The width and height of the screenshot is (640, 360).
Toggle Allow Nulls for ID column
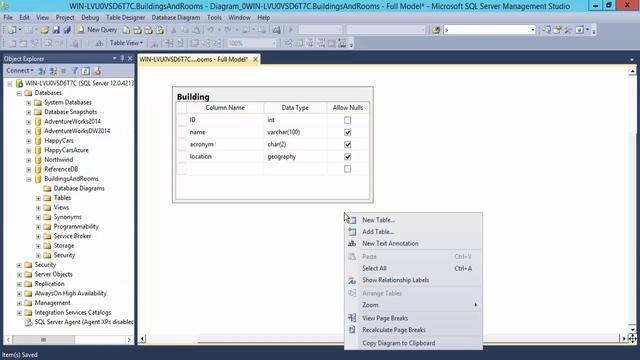pyautogui.click(x=347, y=120)
